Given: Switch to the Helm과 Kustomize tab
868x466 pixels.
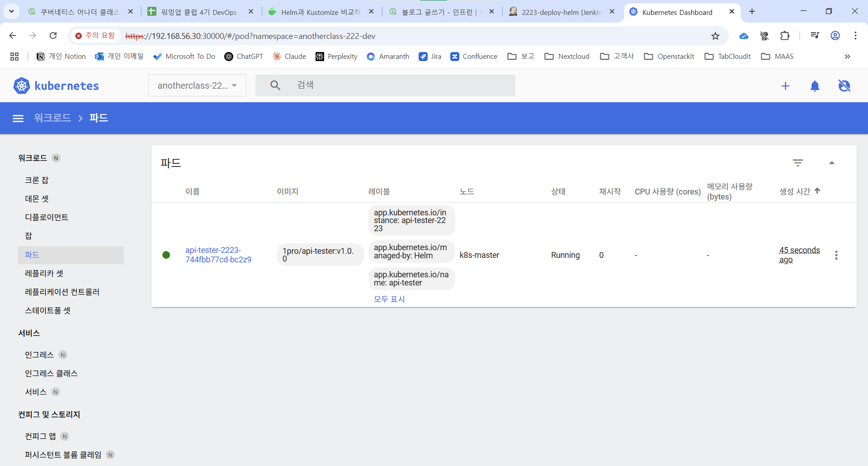Looking at the screenshot, I should 321,12.
